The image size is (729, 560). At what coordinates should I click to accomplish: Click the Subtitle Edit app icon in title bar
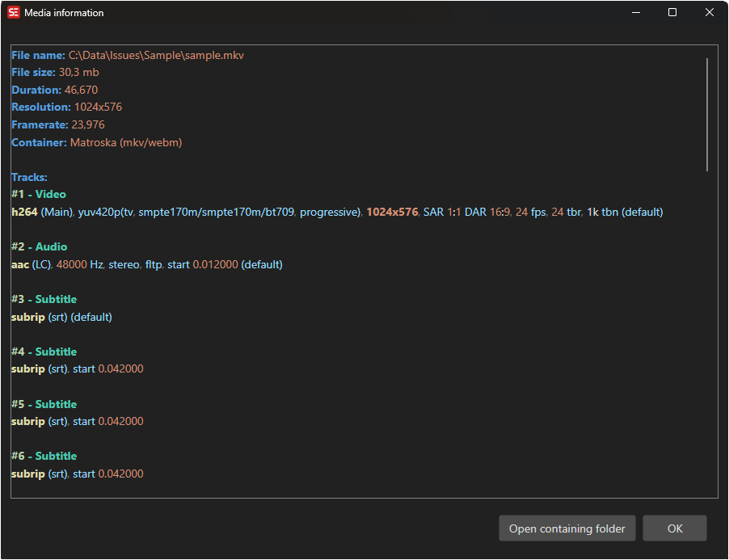point(13,13)
